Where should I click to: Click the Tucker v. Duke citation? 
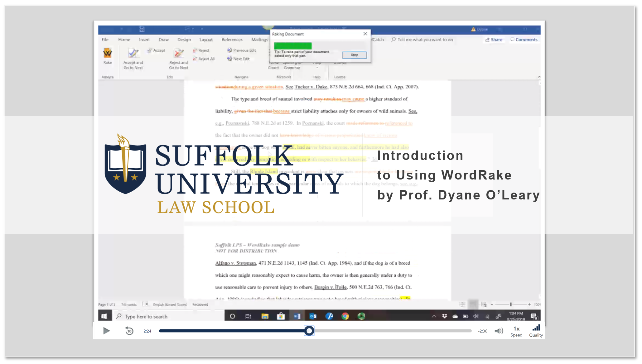point(311,87)
